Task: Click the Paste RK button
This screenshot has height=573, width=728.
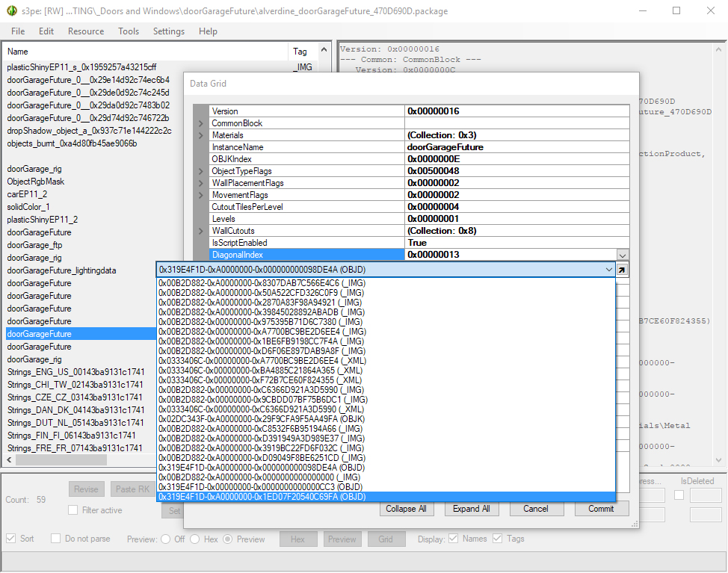Action: (133, 489)
